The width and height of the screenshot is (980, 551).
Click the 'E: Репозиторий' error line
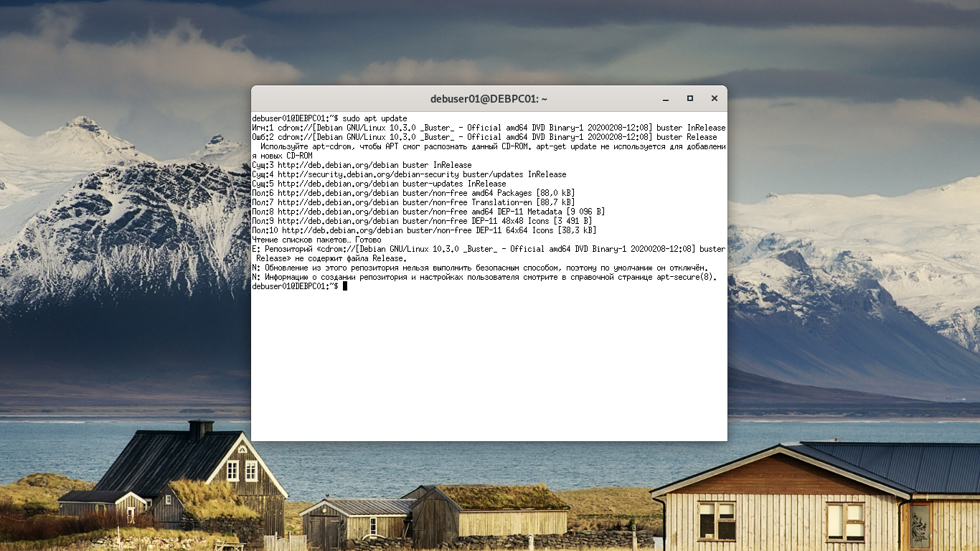click(489, 253)
